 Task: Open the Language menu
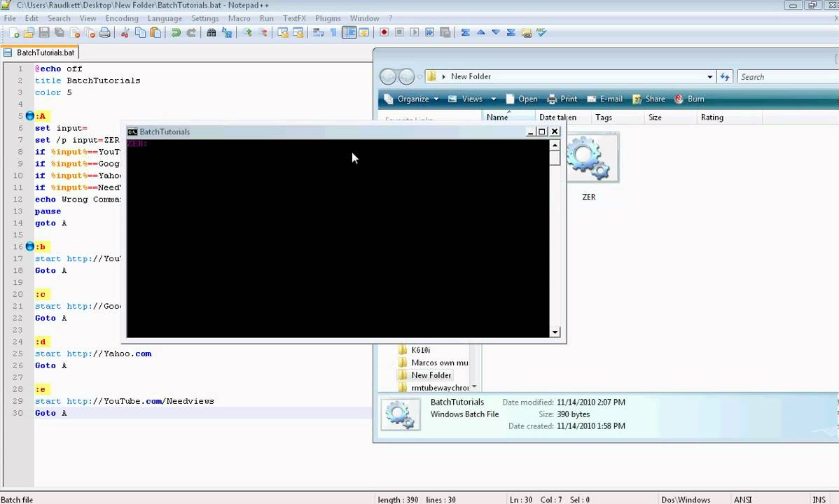point(165,18)
